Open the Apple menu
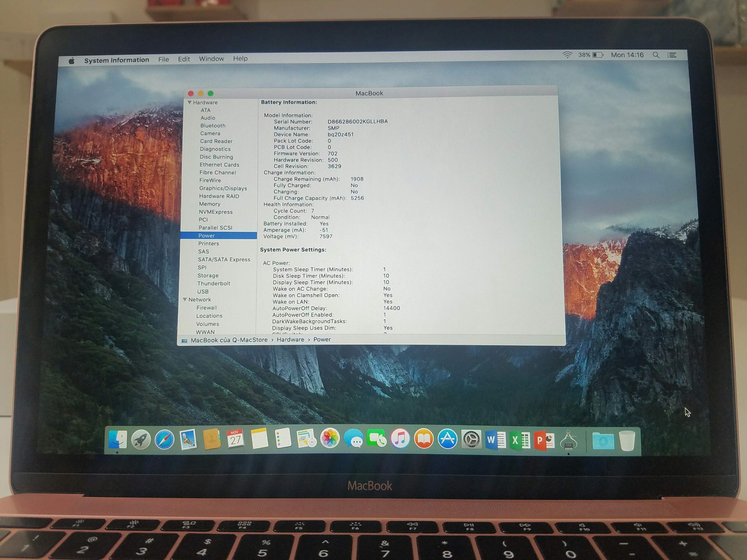This screenshot has width=747, height=560. (x=71, y=61)
